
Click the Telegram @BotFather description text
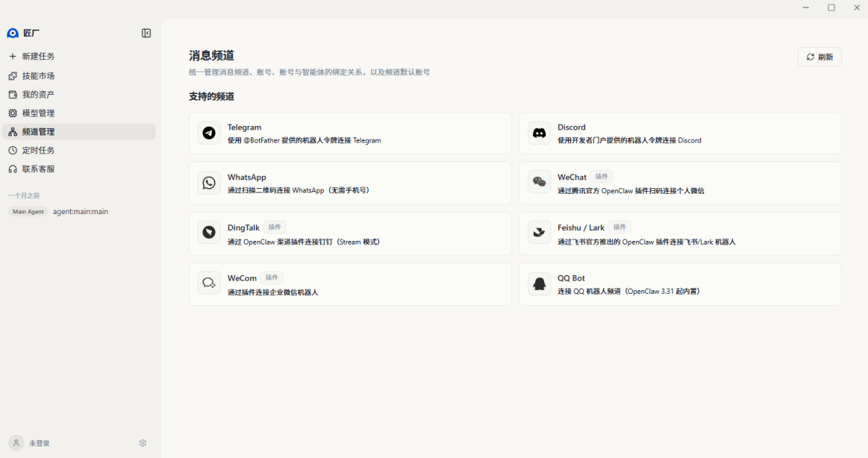point(305,140)
